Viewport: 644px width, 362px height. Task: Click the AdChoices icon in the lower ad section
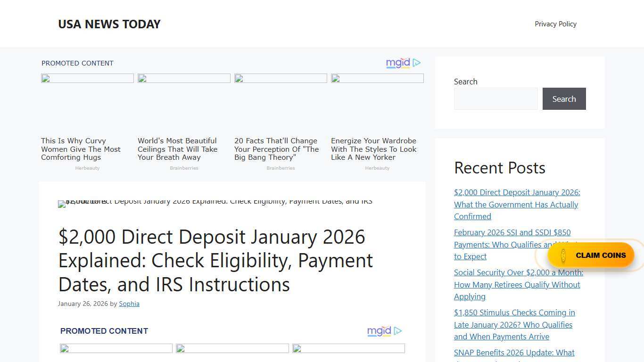click(398, 331)
